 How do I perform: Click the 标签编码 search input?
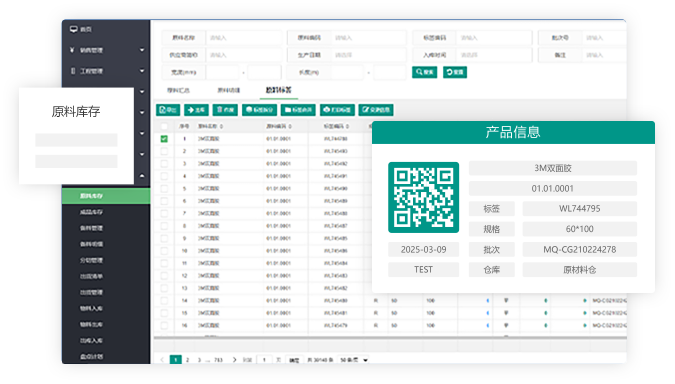[x=494, y=38]
